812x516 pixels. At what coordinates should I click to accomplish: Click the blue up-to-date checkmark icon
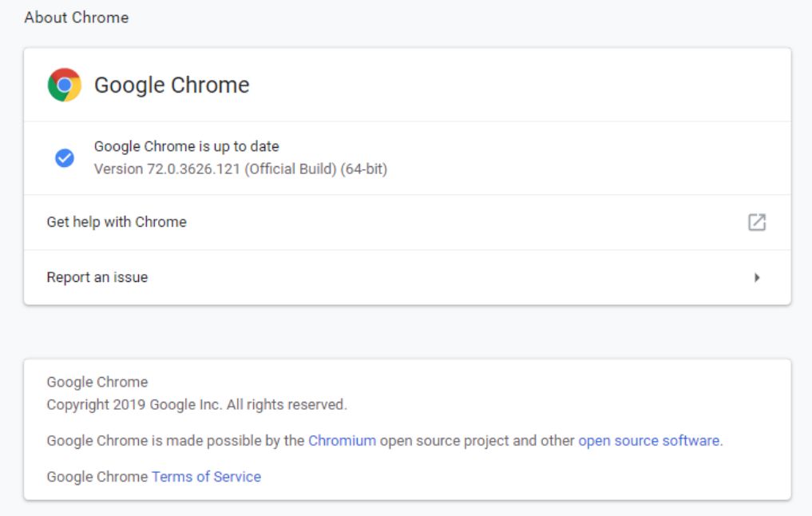65,158
